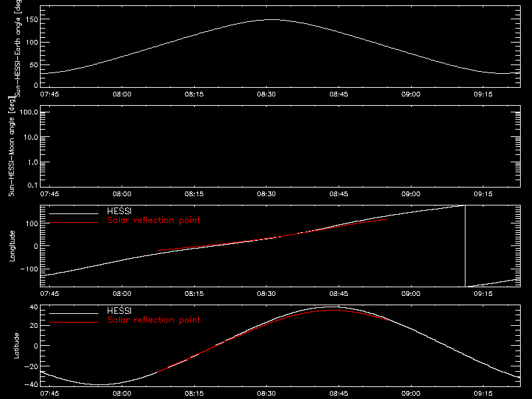Click "07:45" under the Sun-HESSI-Earth plot
The width and height of the screenshot is (532, 399).
49,94
